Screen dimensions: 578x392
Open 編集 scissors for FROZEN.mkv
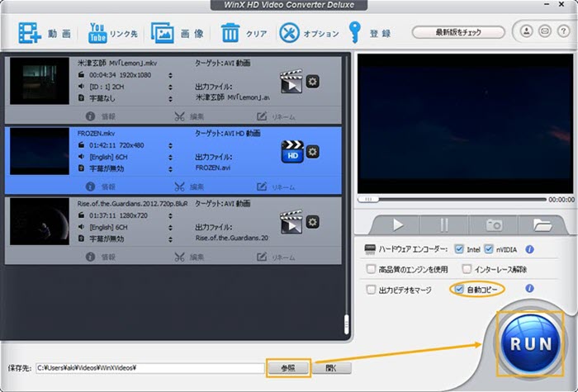[x=189, y=187]
